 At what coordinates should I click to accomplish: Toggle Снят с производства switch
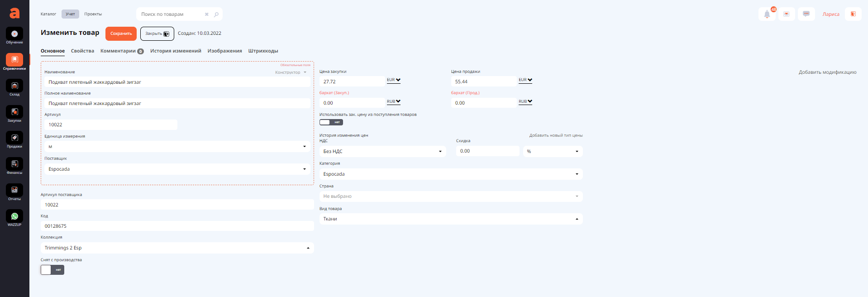point(52,270)
